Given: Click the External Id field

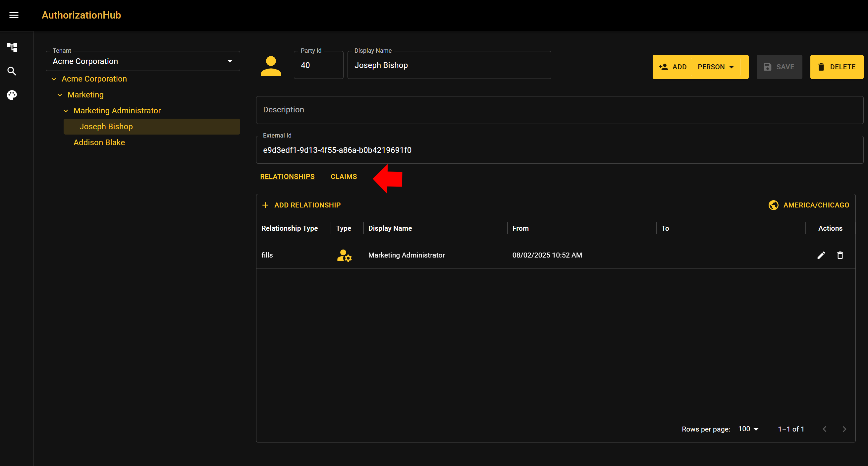Looking at the screenshot, I should pos(559,150).
